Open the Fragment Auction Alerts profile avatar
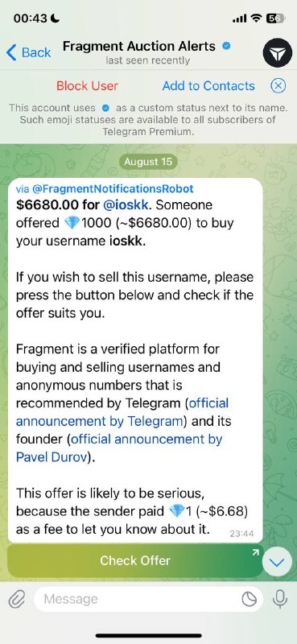 [277, 52]
